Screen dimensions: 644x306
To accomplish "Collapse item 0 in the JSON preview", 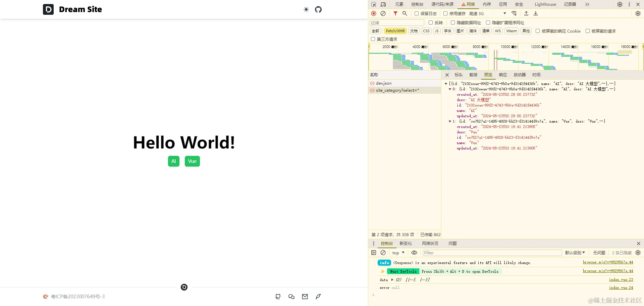I will (x=450, y=89).
